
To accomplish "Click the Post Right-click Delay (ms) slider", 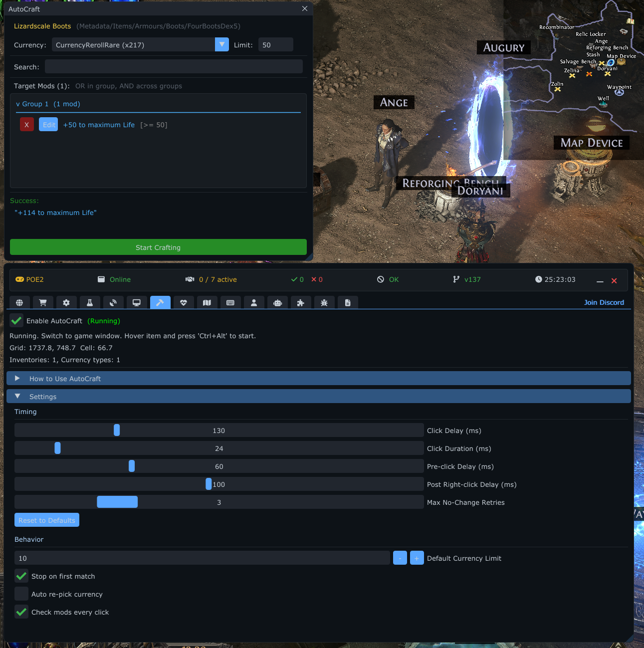I will pos(219,484).
